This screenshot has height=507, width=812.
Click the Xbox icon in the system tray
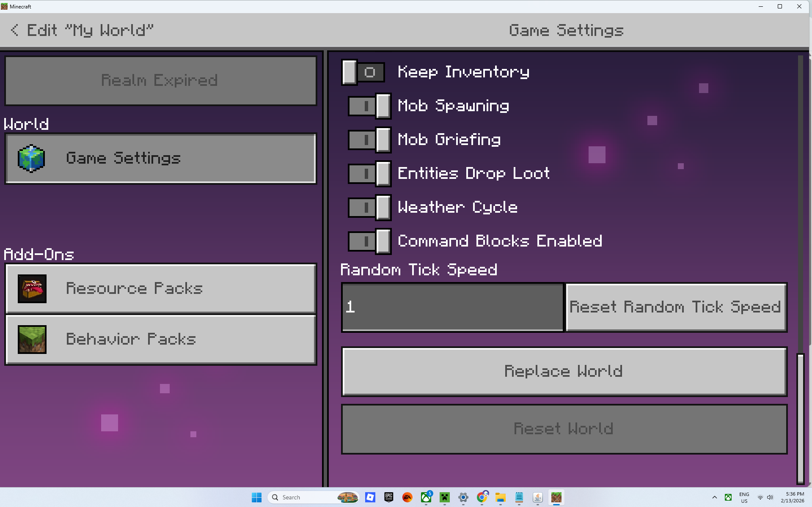pos(728,497)
